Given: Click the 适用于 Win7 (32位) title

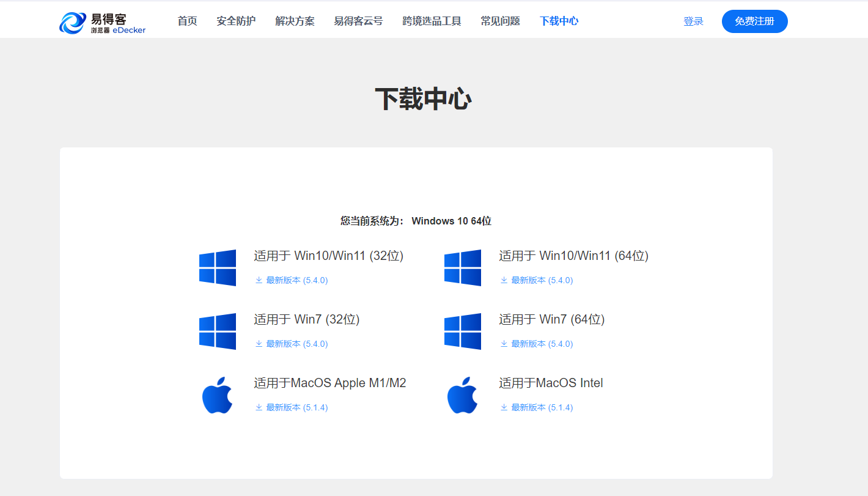Looking at the screenshot, I should point(307,319).
